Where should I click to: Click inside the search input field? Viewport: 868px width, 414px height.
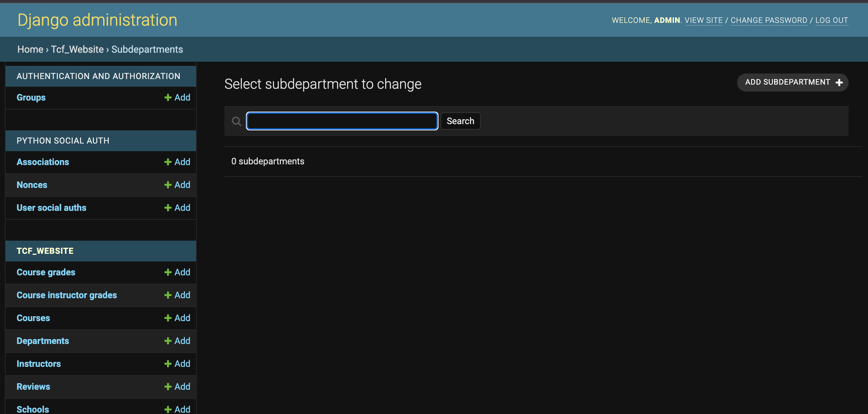342,121
